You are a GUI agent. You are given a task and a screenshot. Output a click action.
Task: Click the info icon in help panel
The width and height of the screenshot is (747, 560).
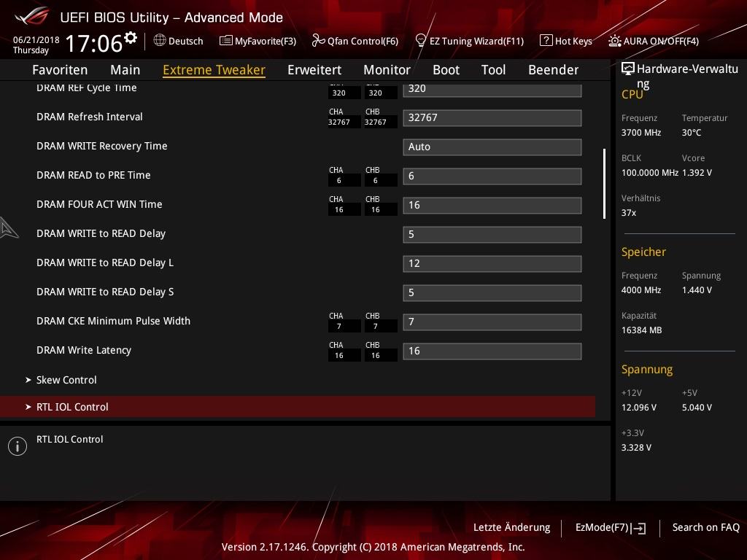tap(18, 446)
